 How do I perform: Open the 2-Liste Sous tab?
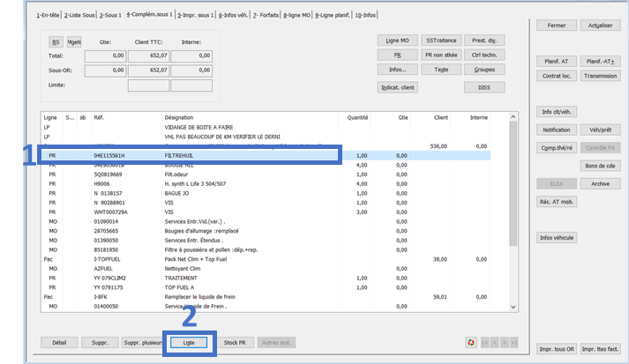(79, 15)
